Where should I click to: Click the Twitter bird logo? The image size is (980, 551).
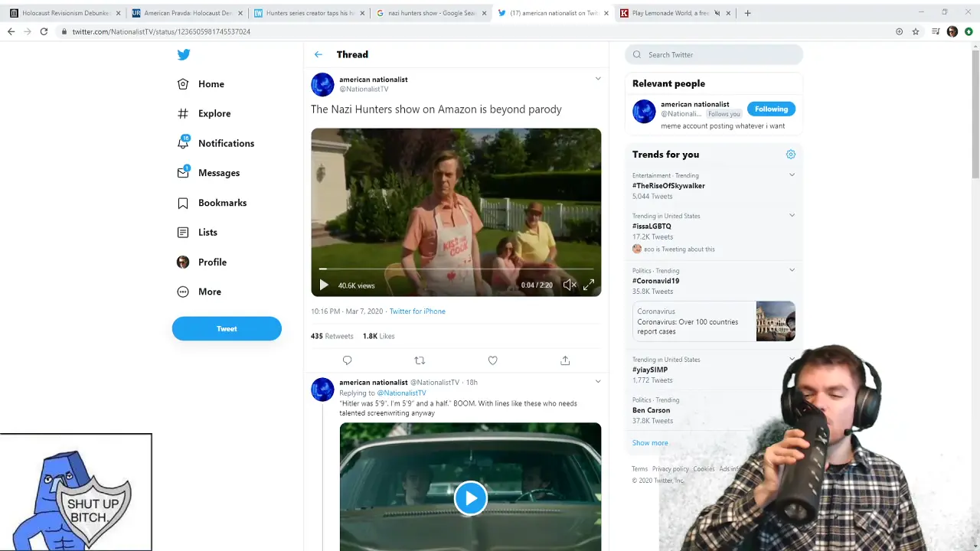184,54
